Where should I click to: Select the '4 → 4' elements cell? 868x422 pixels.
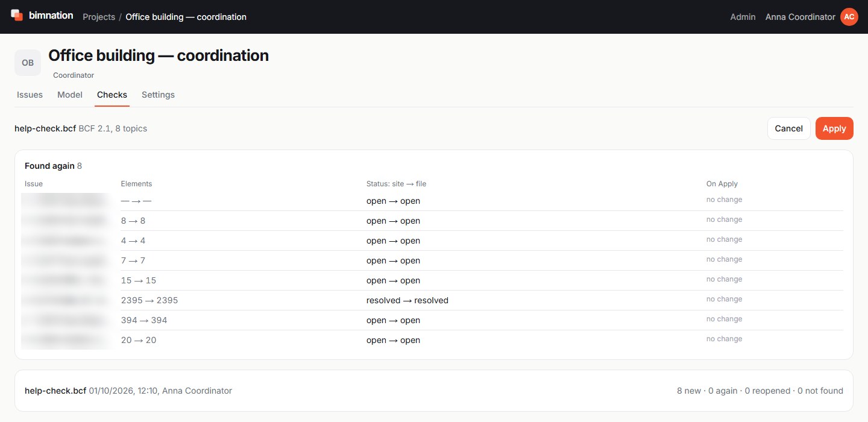[133, 241]
